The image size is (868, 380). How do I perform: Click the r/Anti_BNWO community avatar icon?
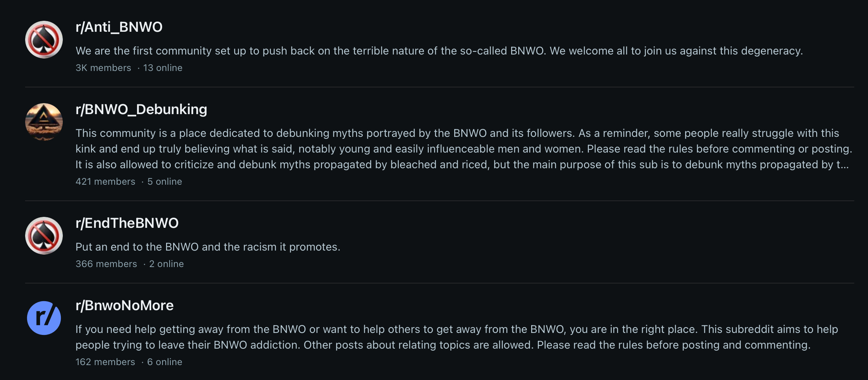[x=44, y=40]
